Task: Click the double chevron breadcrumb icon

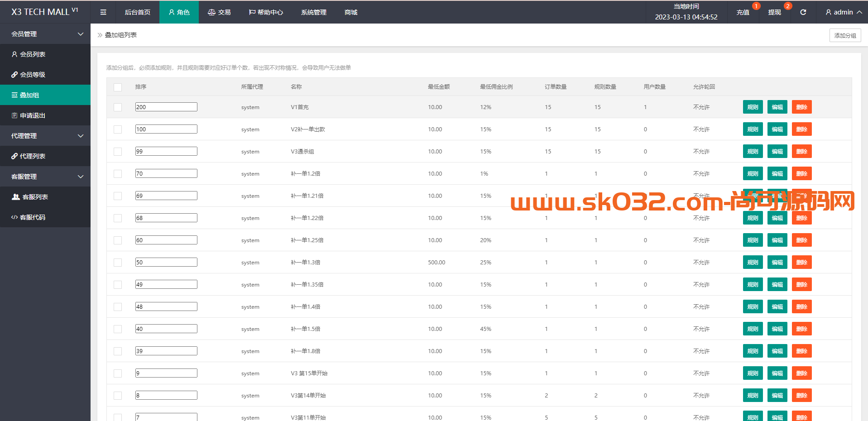Action: [x=100, y=35]
